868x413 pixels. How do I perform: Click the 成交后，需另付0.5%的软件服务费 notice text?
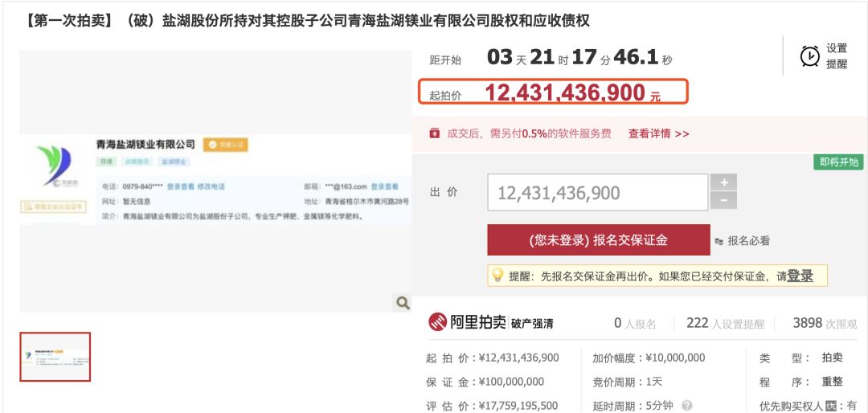click(529, 133)
